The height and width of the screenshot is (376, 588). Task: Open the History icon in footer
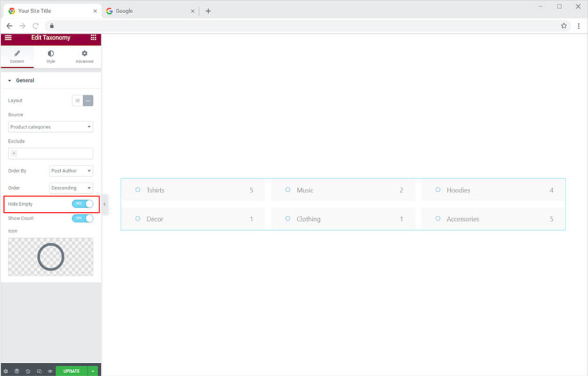click(x=28, y=371)
